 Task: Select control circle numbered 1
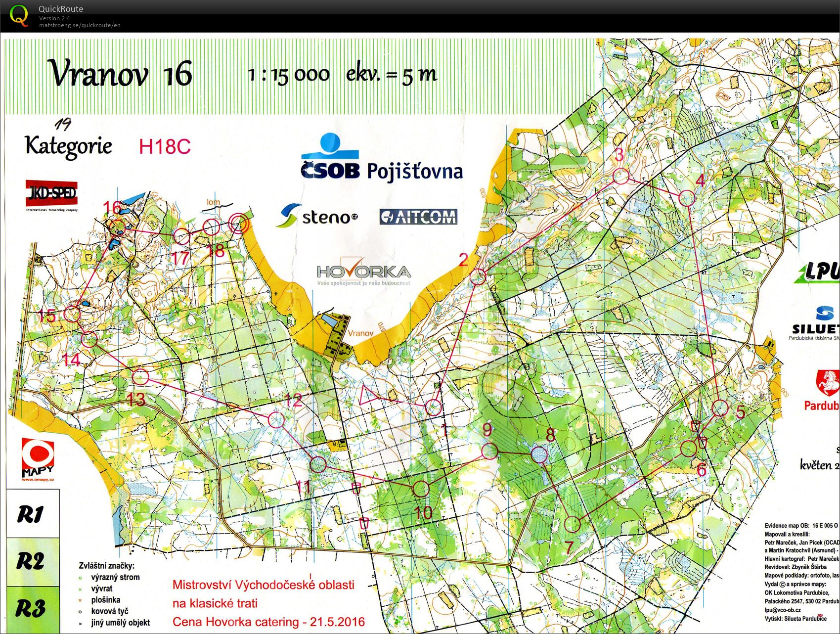coord(433,407)
